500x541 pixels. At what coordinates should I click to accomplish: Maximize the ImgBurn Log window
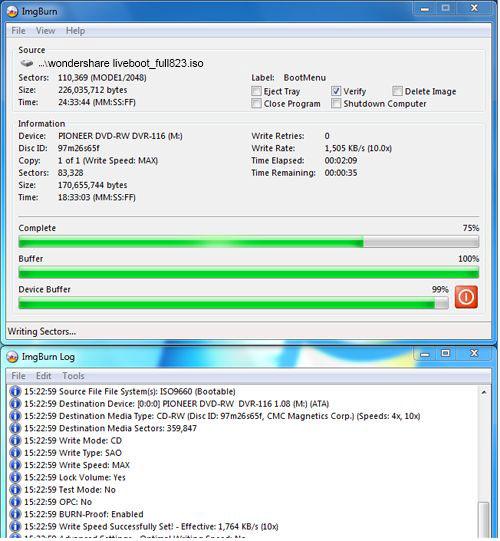coord(445,353)
